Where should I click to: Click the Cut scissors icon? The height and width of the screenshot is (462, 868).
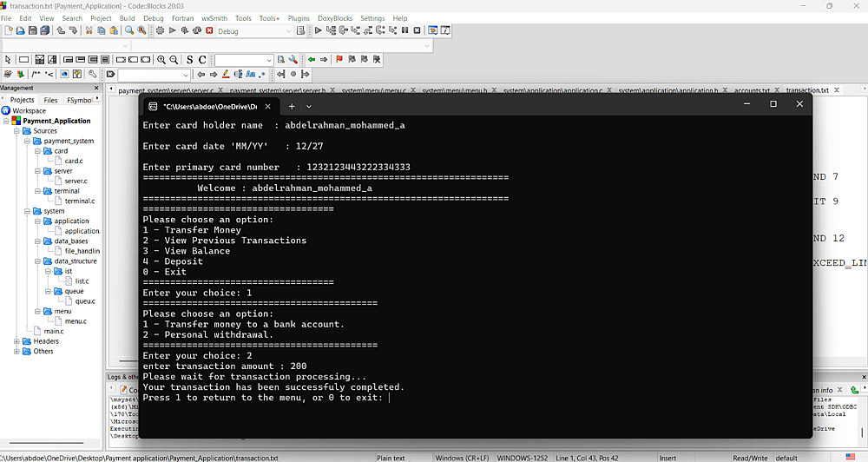(89, 30)
